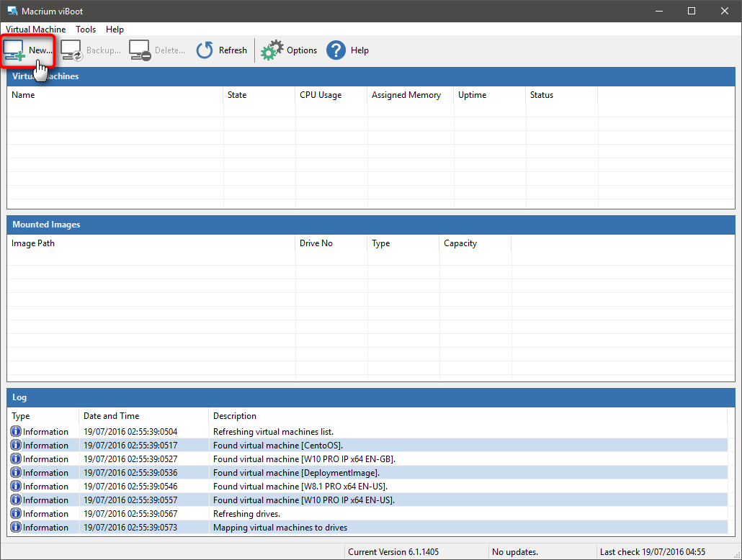Click timestamp 19/07/2016 02:55:39:0536
The height and width of the screenshot is (560, 742).
pos(130,473)
